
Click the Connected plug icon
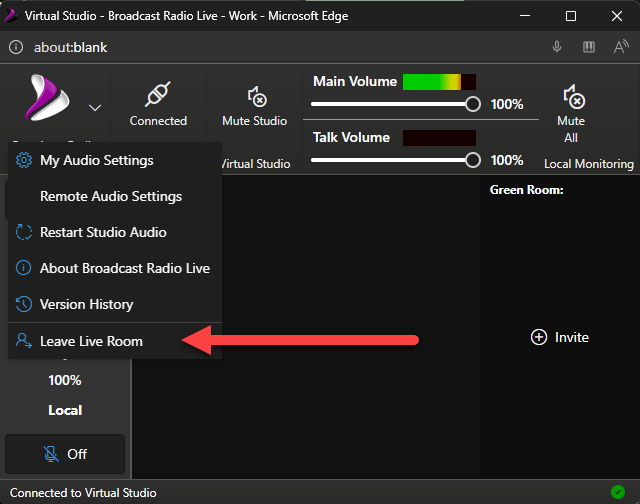coord(158,94)
